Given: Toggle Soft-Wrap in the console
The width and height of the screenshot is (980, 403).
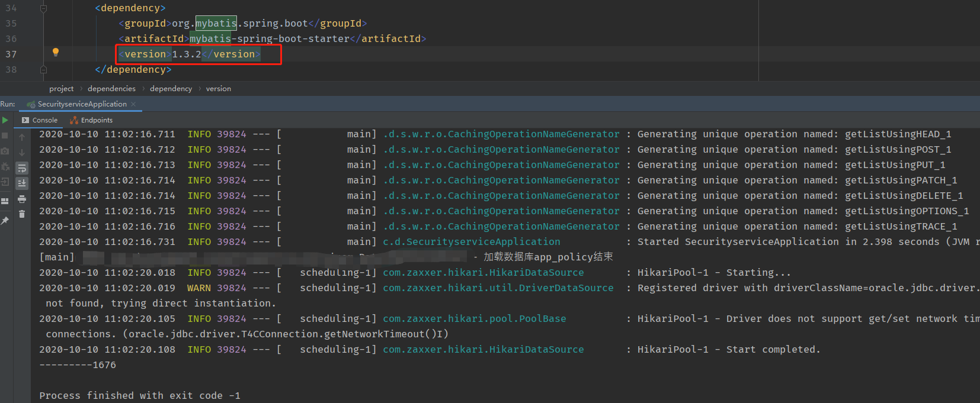Looking at the screenshot, I should click(x=22, y=168).
